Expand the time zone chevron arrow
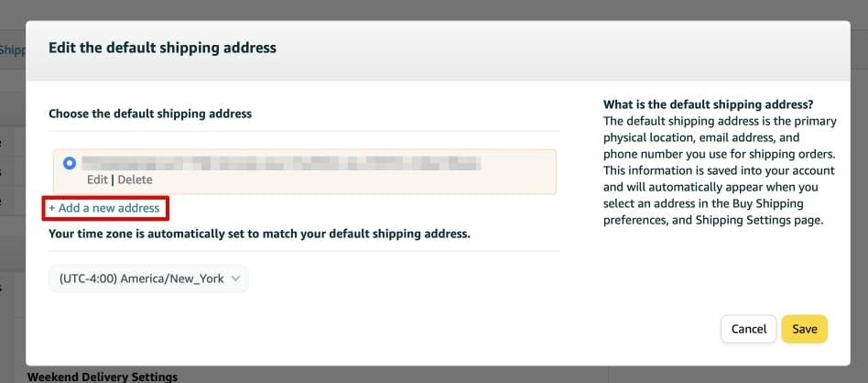 [x=235, y=279]
